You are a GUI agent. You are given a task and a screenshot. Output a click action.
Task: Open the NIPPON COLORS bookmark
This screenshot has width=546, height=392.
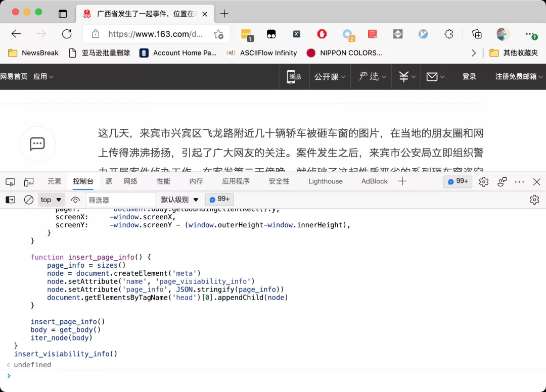344,53
